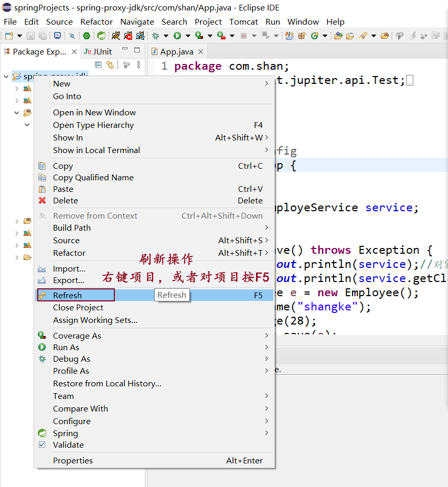Viewport: 448px width, 487px height.
Task: Choose Export... from the context menu
Action: pyautogui.click(x=155, y=280)
